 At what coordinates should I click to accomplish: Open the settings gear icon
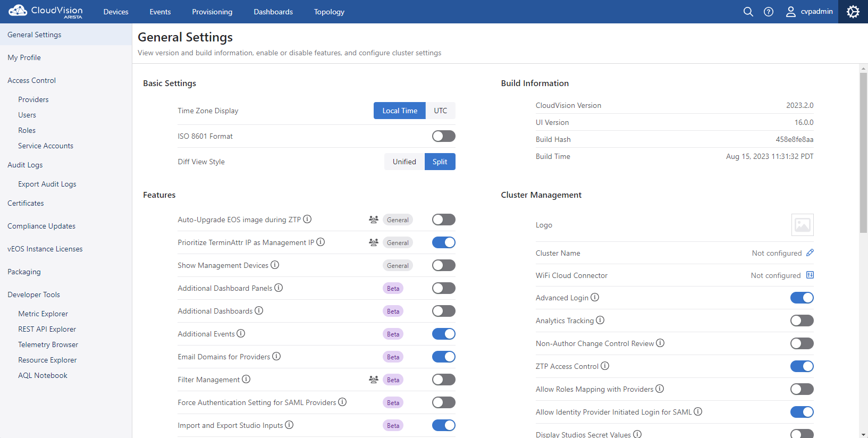click(x=853, y=12)
